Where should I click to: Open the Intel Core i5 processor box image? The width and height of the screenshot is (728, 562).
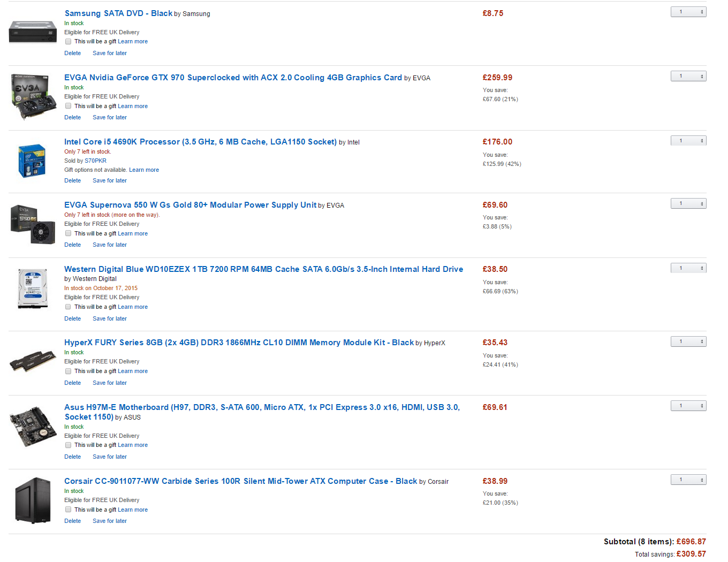pos(32,161)
